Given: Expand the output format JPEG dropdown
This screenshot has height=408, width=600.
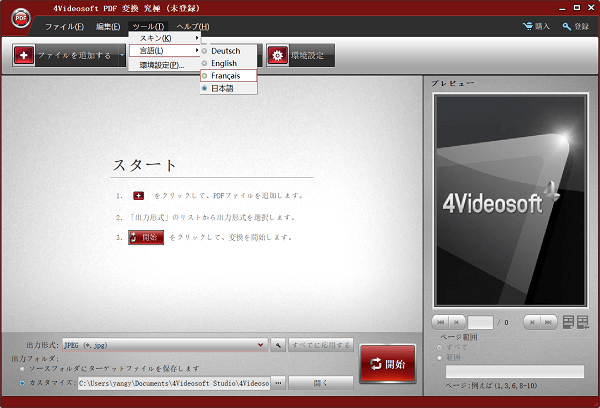Looking at the screenshot, I should coord(261,345).
